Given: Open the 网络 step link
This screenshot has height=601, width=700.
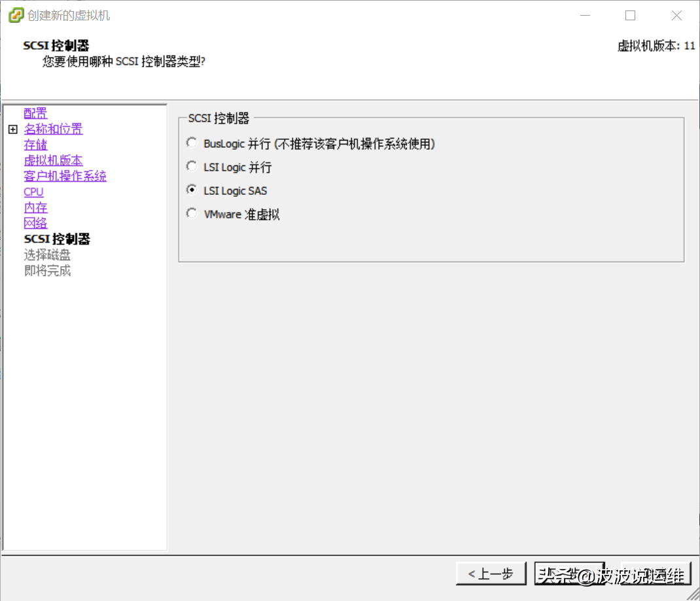Looking at the screenshot, I should coord(35,224).
